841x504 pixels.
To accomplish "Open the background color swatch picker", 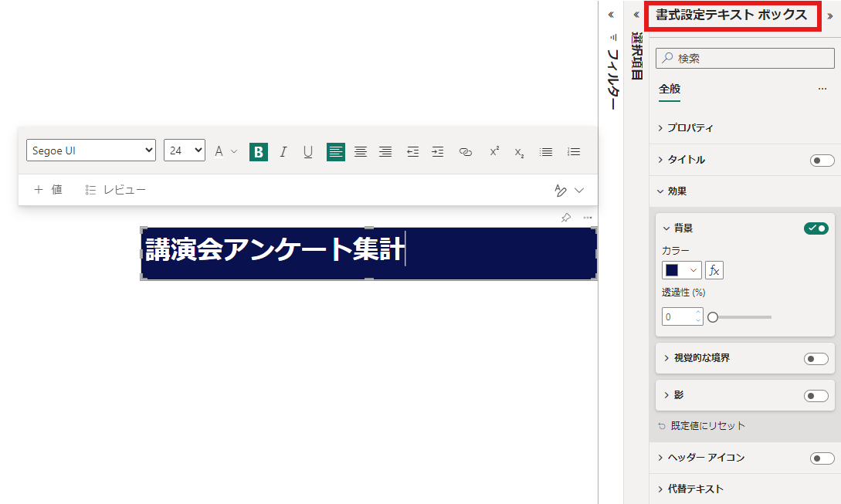I will (682, 270).
